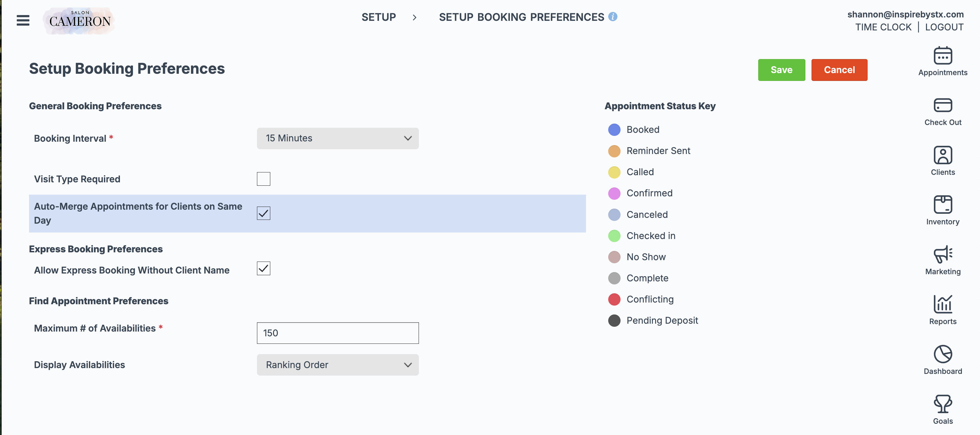Go to SETUP breadcrumb
Screen dimensions: 980x435
[x=378, y=17]
